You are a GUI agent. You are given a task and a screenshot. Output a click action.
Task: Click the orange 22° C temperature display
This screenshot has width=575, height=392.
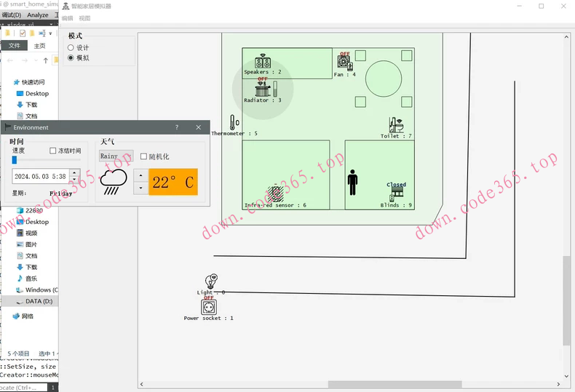173,182
